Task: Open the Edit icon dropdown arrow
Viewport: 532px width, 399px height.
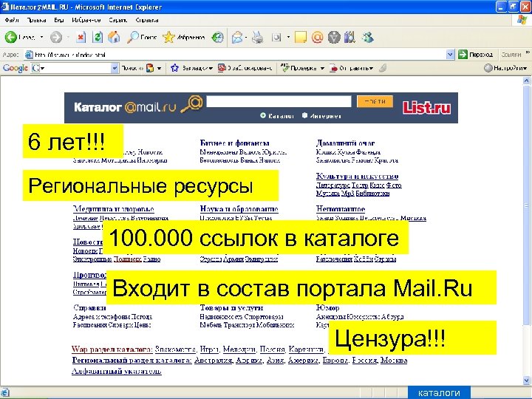Action: tap(288, 37)
